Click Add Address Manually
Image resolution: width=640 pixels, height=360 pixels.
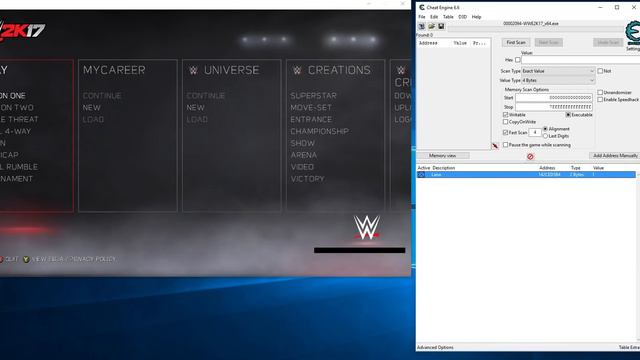tap(615, 156)
